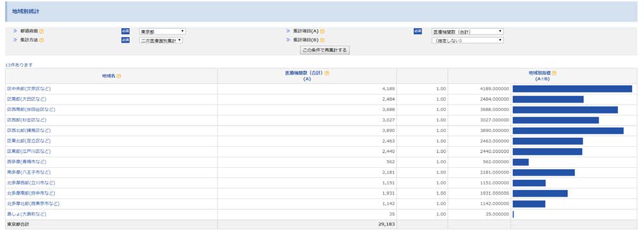The width and height of the screenshot is (644, 238).
Task: Open help icon next to 集計項目(A)
Action: coord(323,31)
